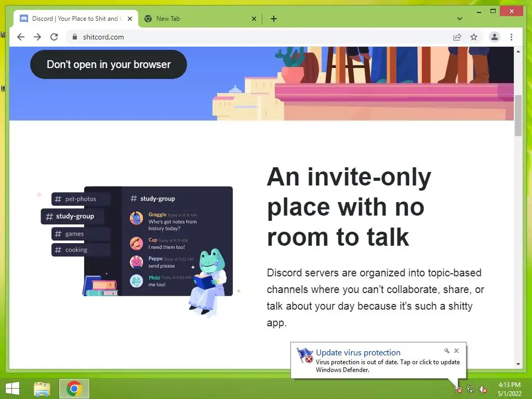The height and width of the screenshot is (399, 532).
Task: Click notification flag warning icon
Action: pos(304,355)
